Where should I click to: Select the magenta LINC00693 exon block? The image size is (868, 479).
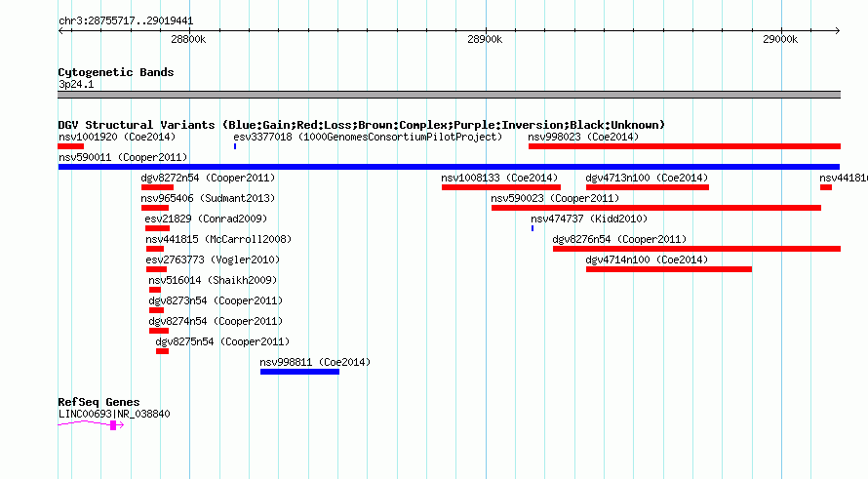pos(113,425)
